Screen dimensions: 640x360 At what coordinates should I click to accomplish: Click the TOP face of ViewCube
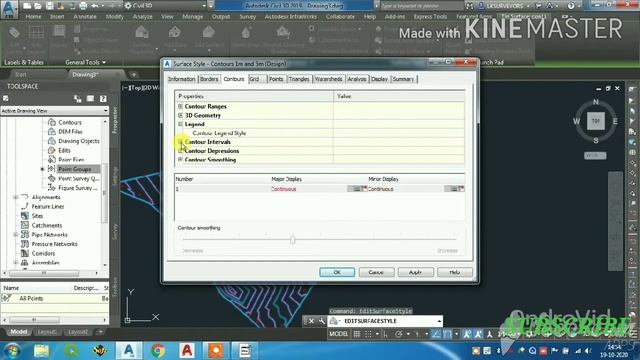(596, 121)
